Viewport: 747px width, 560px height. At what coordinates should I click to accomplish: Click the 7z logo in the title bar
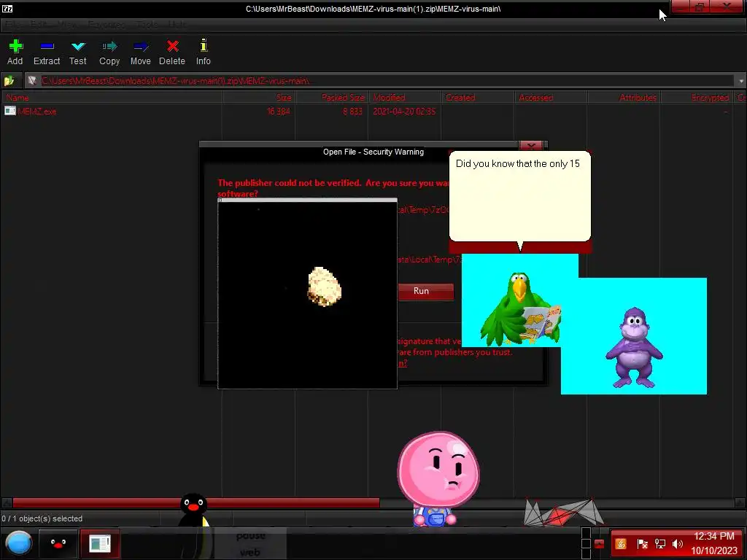[7, 9]
